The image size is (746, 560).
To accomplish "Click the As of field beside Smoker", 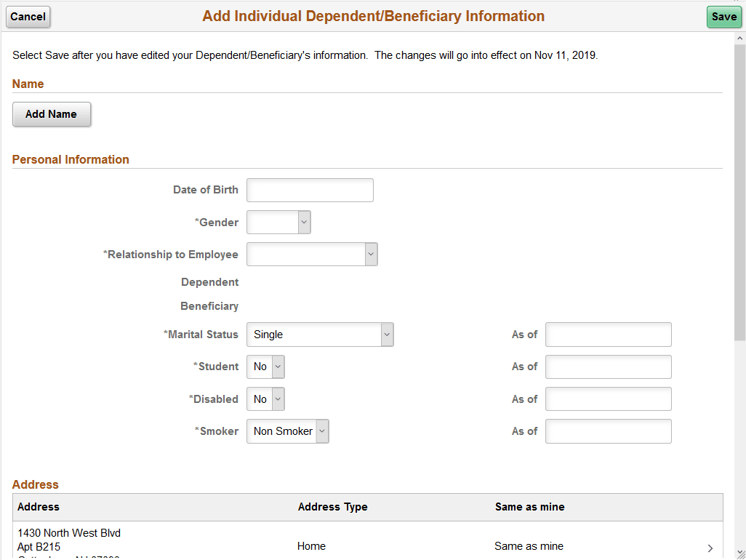I will pyautogui.click(x=609, y=431).
